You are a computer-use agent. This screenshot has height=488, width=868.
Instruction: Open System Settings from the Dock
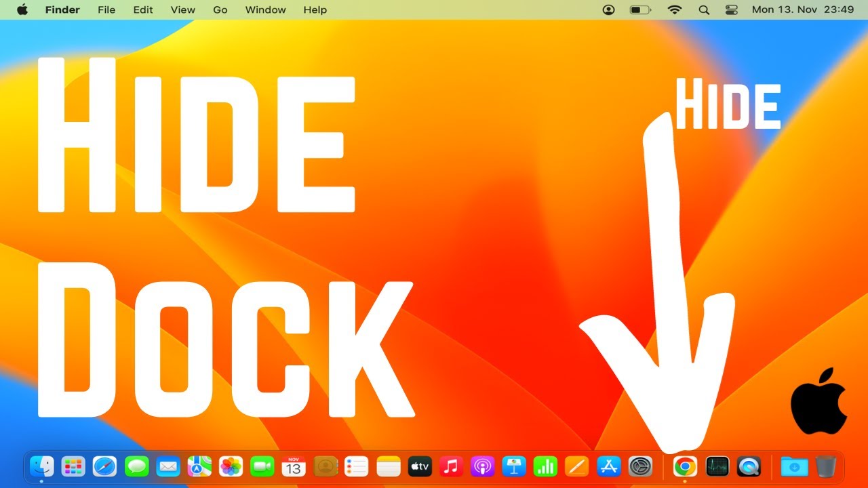click(x=640, y=466)
